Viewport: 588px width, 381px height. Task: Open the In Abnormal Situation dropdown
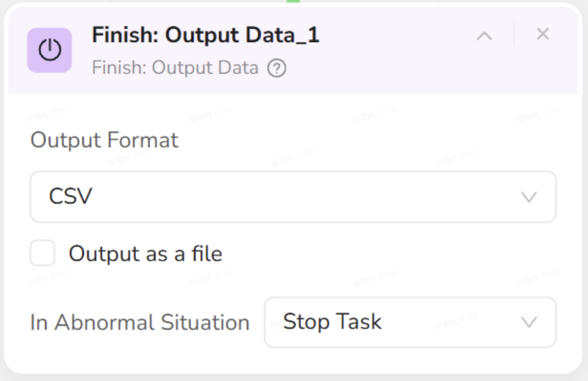pyautogui.click(x=410, y=322)
